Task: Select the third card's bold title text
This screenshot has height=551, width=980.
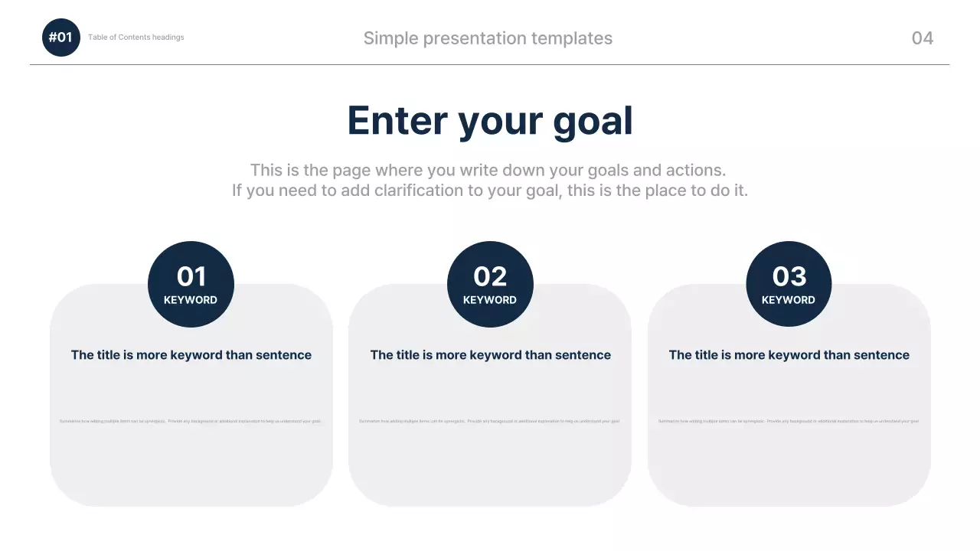Action: point(789,355)
